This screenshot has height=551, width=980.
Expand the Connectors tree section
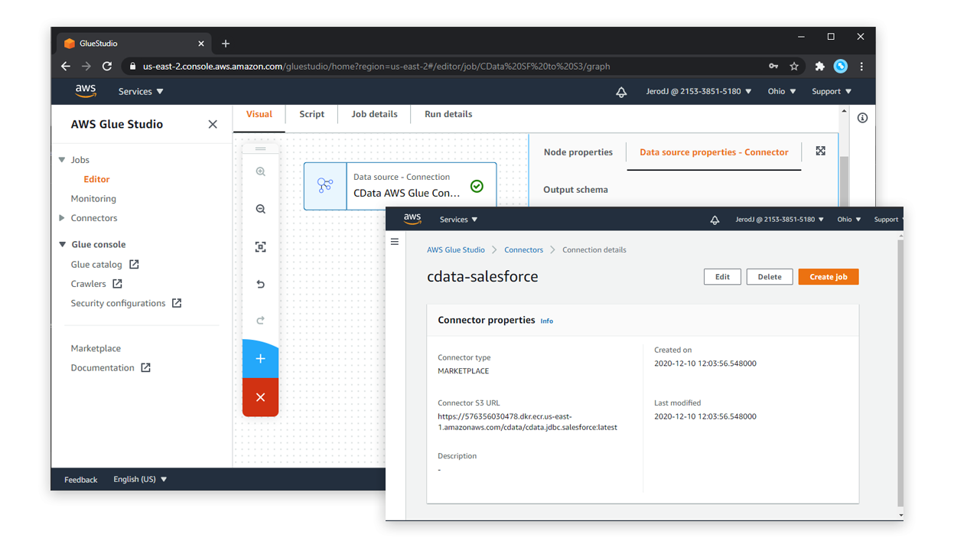tap(62, 218)
